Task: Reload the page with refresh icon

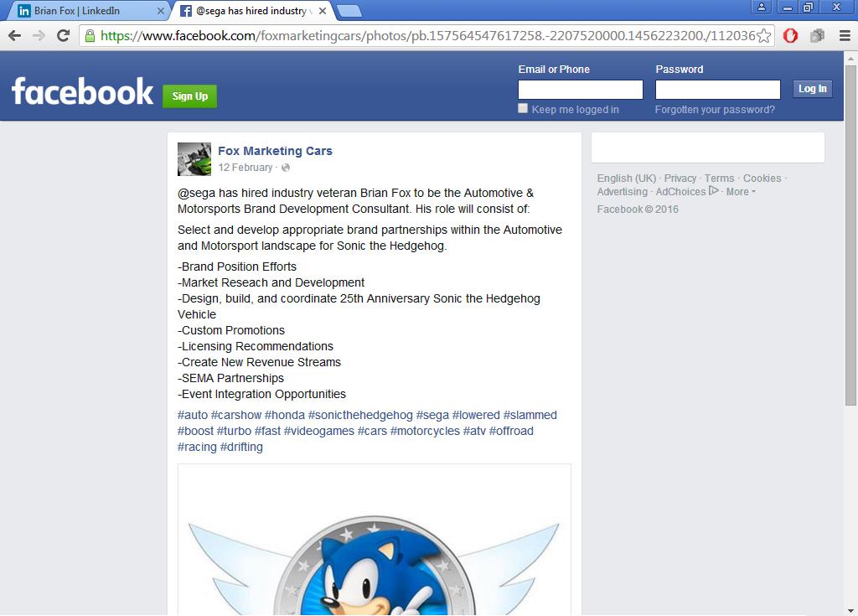Action: tap(64, 35)
